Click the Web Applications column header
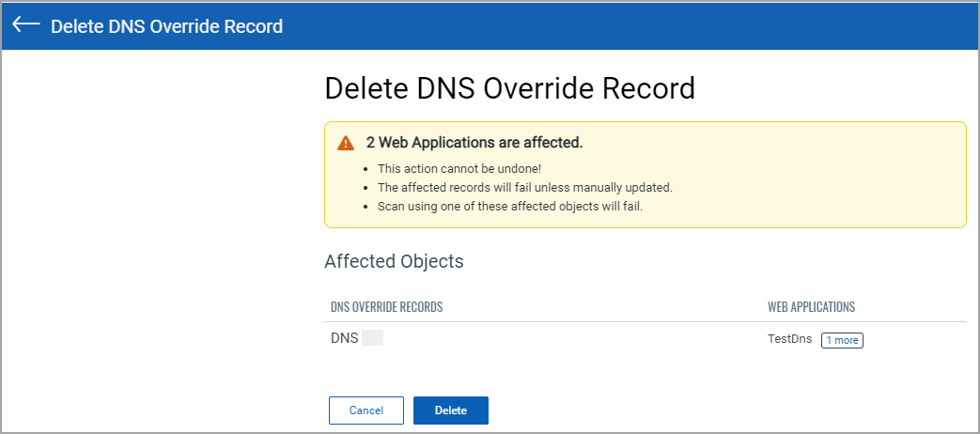This screenshot has width=980, height=434. [x=811, y=307]
